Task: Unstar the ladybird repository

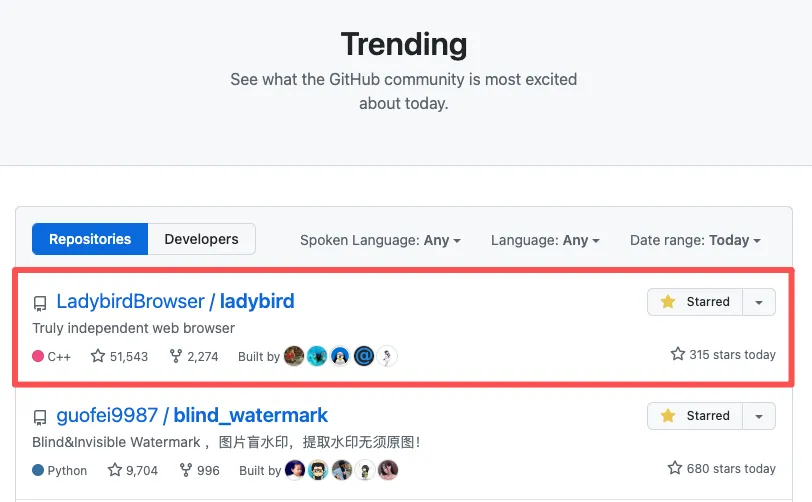Action: click(x=695, y=302)
